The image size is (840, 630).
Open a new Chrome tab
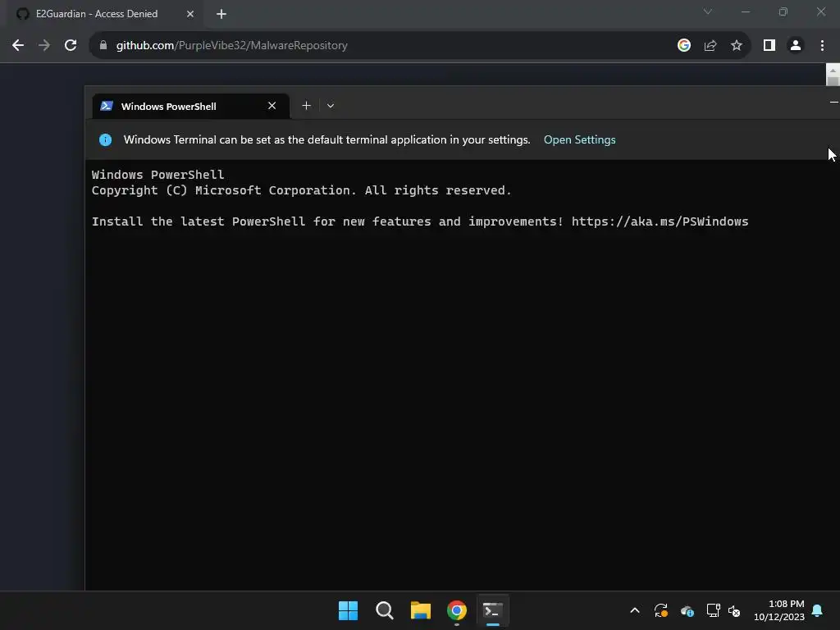point(221,14)
